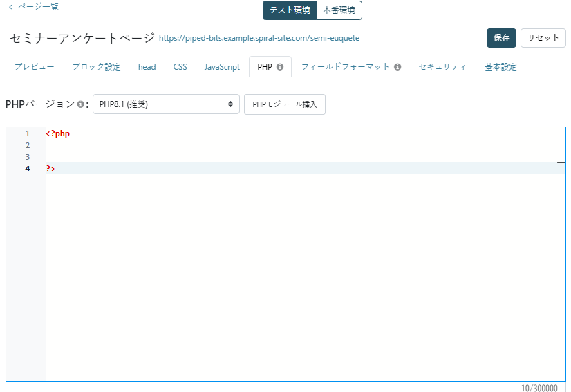Click the info icon beside PHP tab

coord(280,67)
